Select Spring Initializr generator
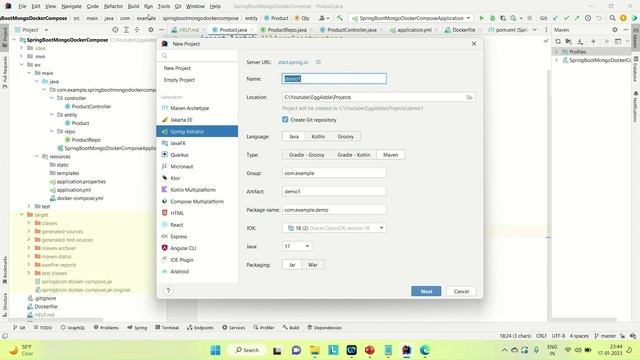 coord(197,131)
